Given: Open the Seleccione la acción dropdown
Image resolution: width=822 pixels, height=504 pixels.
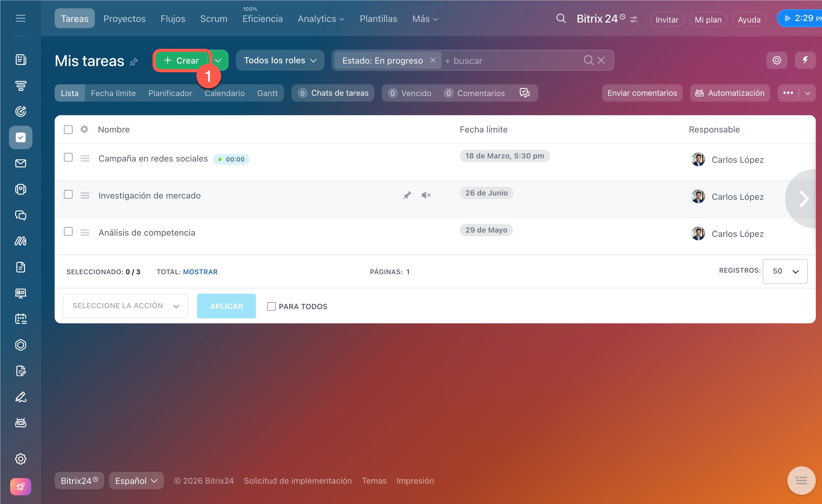Looking at the screenshot, I should tap(125, 306).
